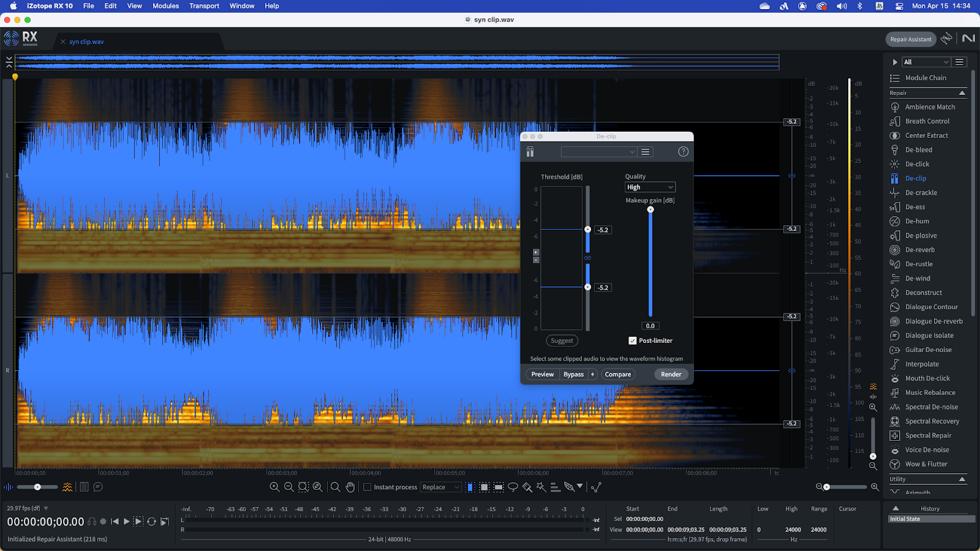The height and width of the screenshot is (551, 980).
Task: Select the Frequency selection tool
Action: coord(499,487)
